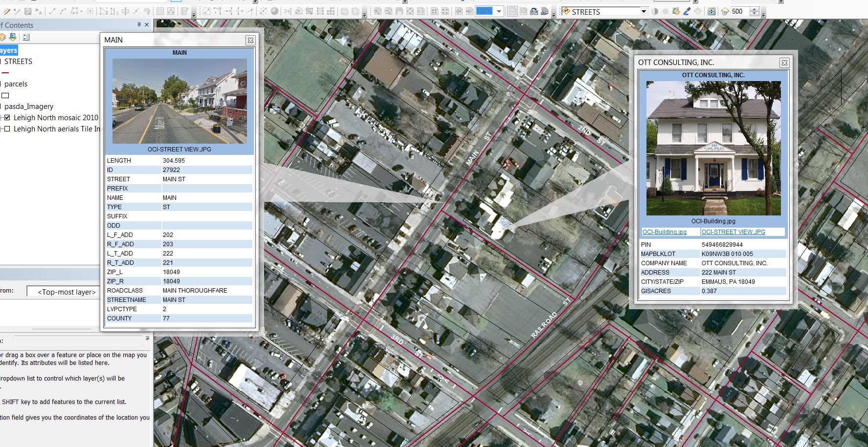Open the OCI-STREET VIEW.JPG attachment link
868x447 pixels.
734,232
